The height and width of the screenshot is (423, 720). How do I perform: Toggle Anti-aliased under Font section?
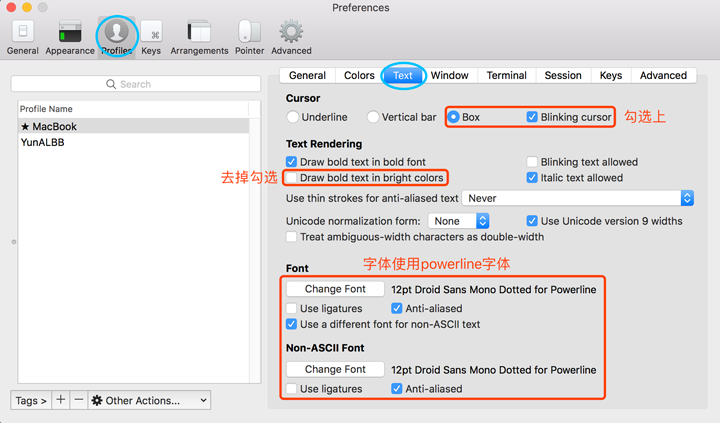[x=396, y=308]
